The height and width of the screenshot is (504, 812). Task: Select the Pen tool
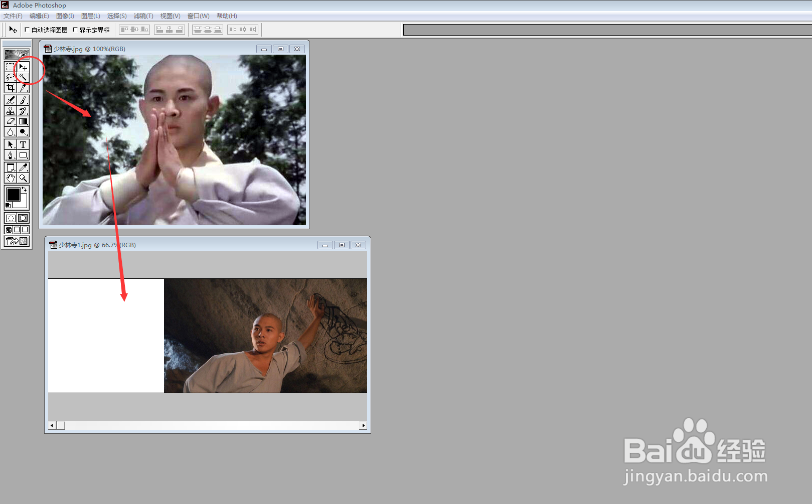(11, 155)
